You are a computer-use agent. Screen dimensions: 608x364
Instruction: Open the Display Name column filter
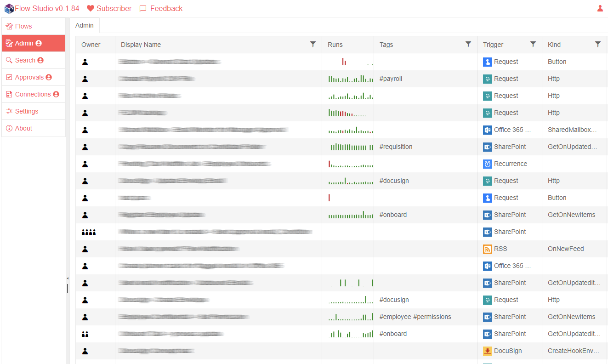tap(313, 44)
